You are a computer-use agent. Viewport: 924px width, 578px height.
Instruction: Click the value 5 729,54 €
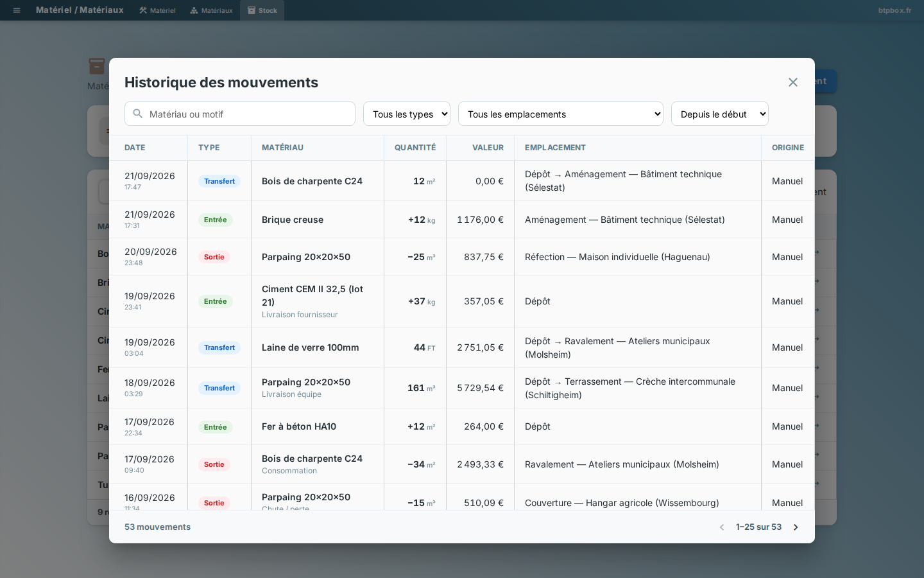click(x=480, y=388)
